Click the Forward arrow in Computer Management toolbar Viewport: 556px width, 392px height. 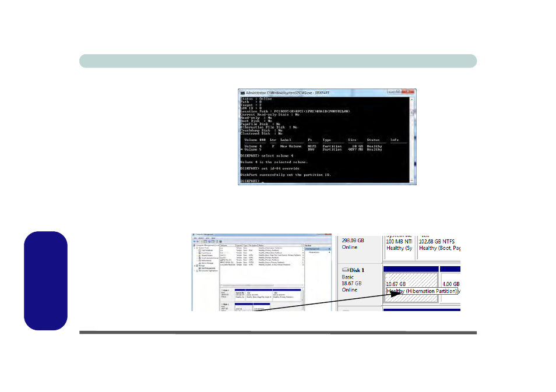click(x=198, y=241)
